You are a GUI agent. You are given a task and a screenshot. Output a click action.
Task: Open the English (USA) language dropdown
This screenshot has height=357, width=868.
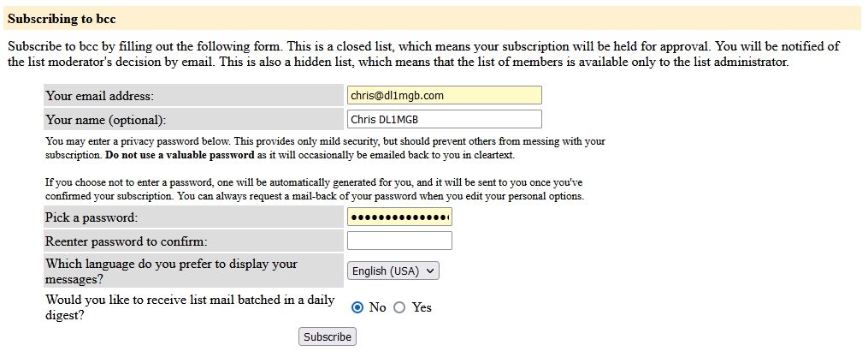coord(393,271)
